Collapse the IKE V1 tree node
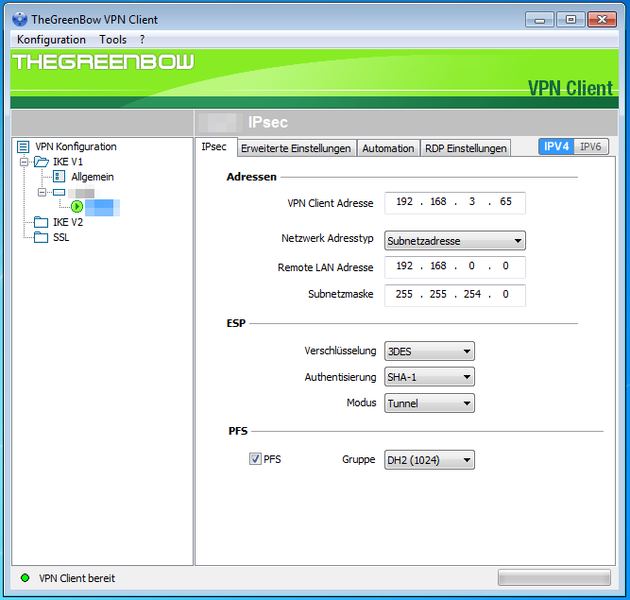Image resolution: width=630 pixels, height=600 pixels. (24, 162)
